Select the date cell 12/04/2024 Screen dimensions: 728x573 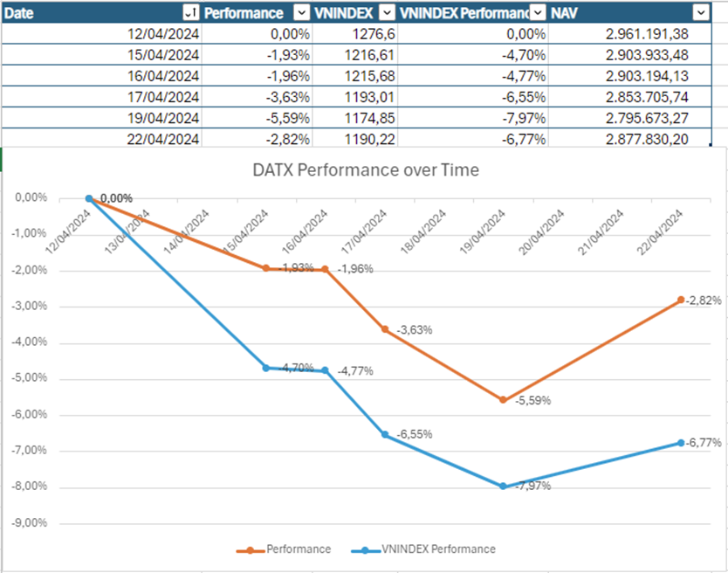pos(163,33)
